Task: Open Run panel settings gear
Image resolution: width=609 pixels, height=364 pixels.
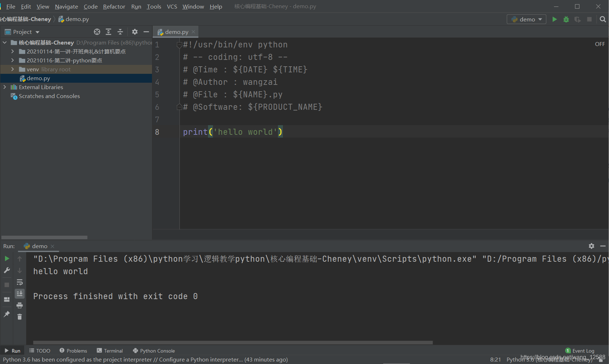Action: tap(592, 246)
